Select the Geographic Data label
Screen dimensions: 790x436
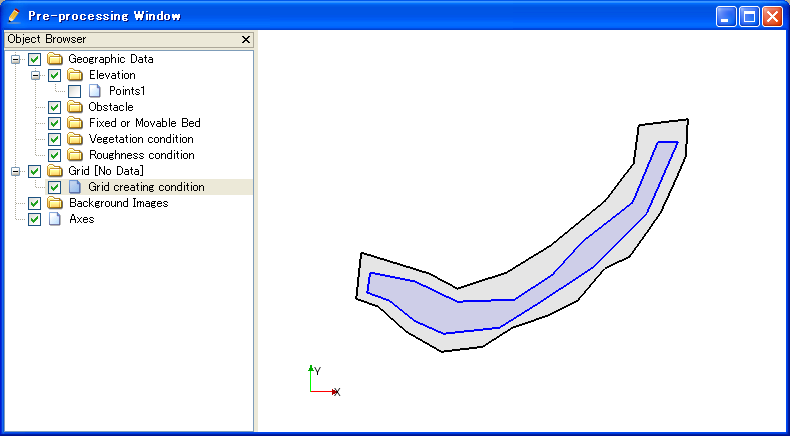(111, 59)
